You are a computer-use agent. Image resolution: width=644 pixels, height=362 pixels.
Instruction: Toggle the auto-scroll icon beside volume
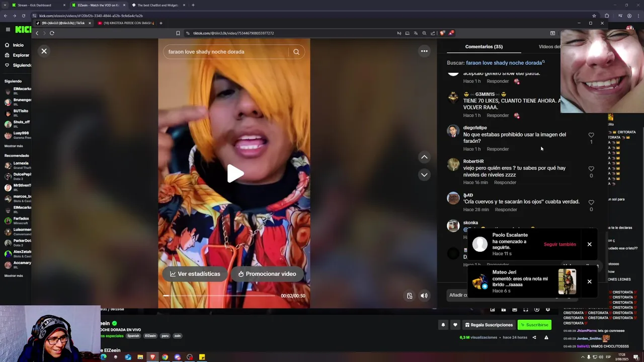[x=410, y=296]
